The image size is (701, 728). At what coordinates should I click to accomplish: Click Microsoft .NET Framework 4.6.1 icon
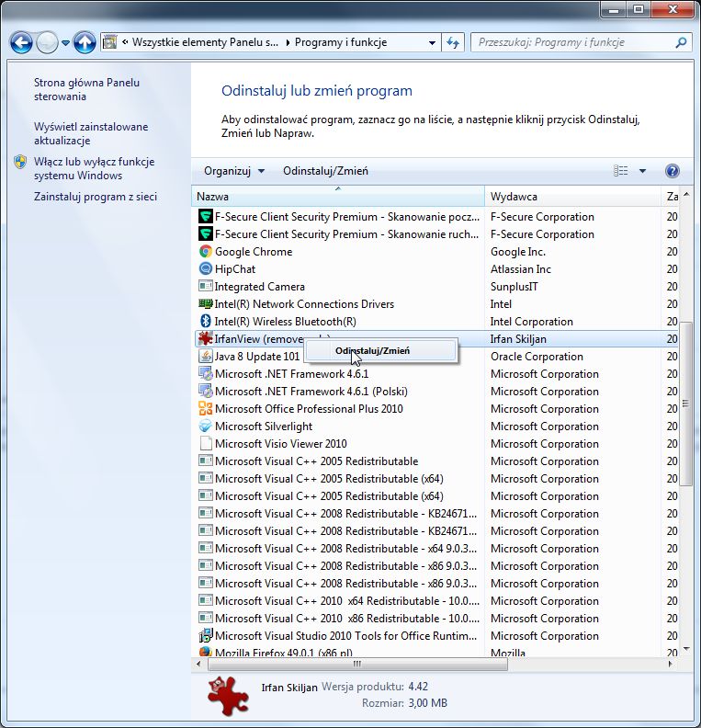click(x=206, y=374)
